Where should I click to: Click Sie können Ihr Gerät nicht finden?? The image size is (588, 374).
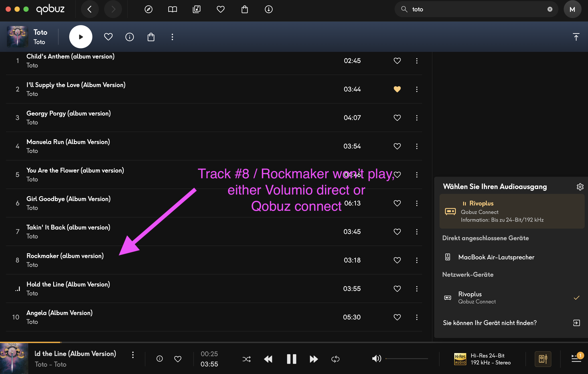point(490,323)
